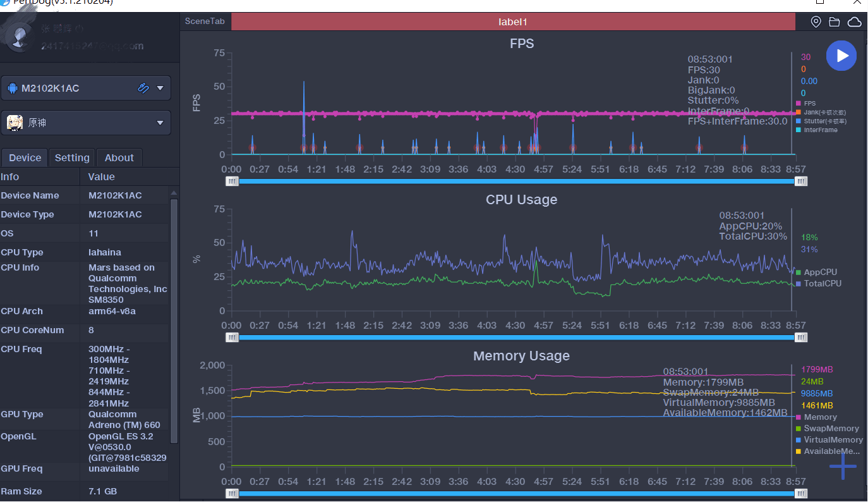Screen dimensions: 868x502
Task: Click the link icon beside M2102K1AC
Action: click(143, 88)
